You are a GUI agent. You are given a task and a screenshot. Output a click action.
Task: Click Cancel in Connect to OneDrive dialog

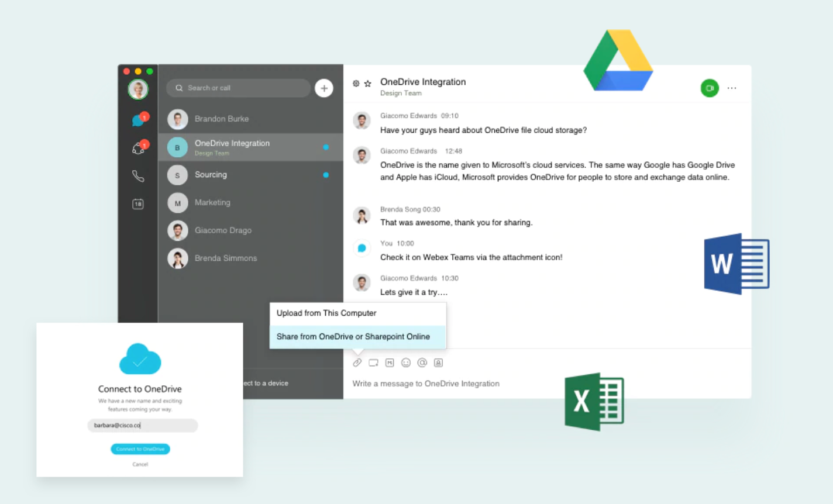(140, 464)
